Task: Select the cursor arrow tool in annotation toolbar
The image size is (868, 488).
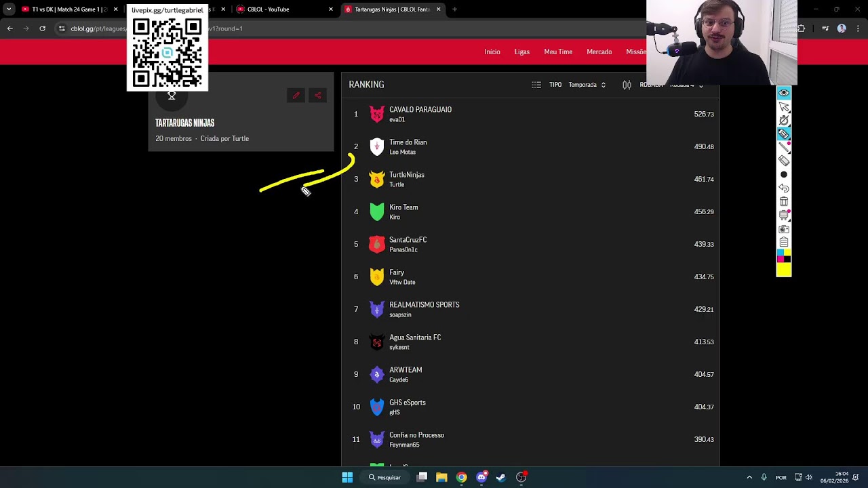Action: click(783, 106)
